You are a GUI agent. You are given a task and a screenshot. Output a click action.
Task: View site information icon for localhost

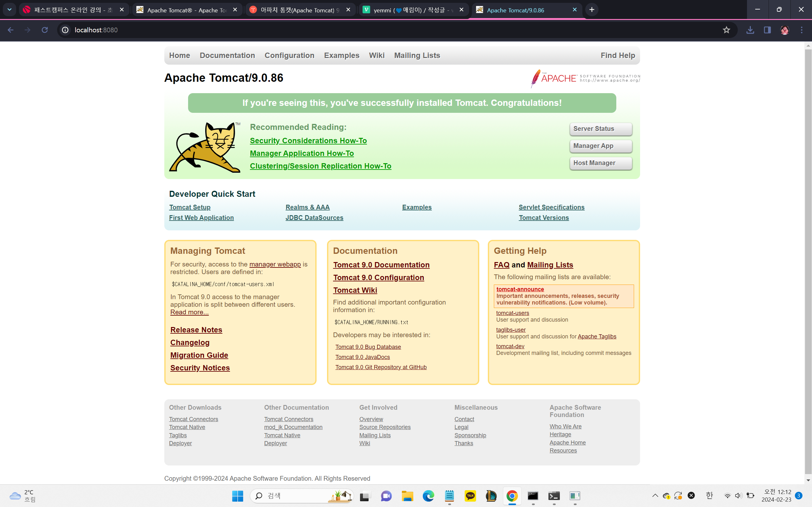coord(65,30)
